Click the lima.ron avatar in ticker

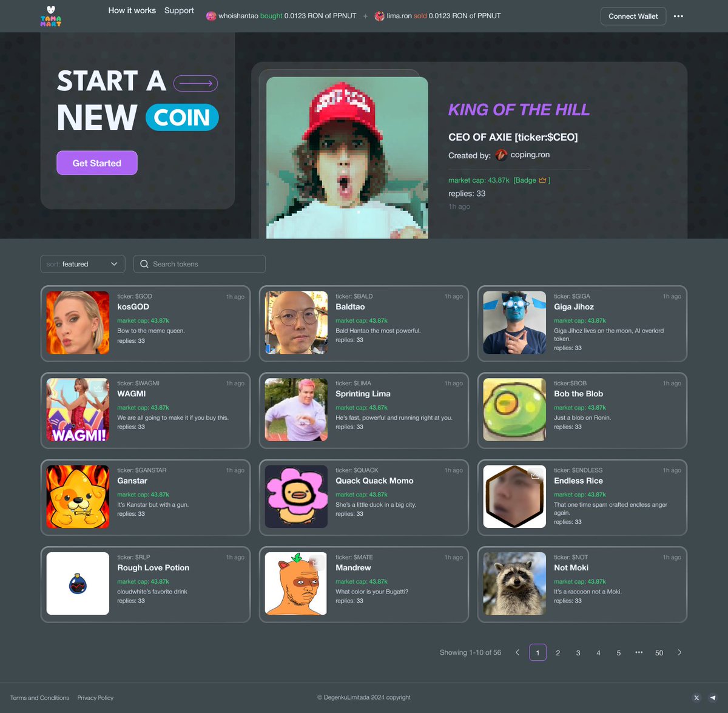(x=380, y=16)
